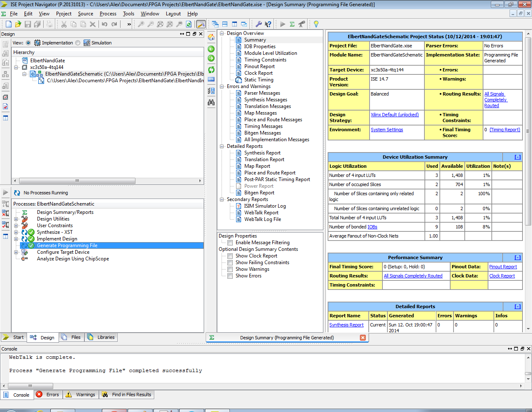
Task: Collapse the Errors and Warnings tree section
Action: 222,86
